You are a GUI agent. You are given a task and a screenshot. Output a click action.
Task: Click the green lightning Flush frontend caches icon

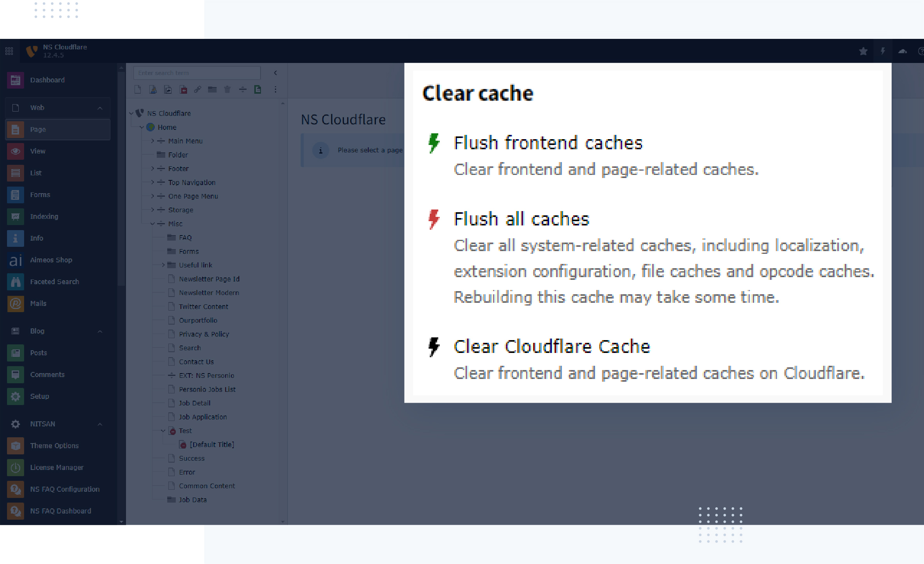pos(434,143)
